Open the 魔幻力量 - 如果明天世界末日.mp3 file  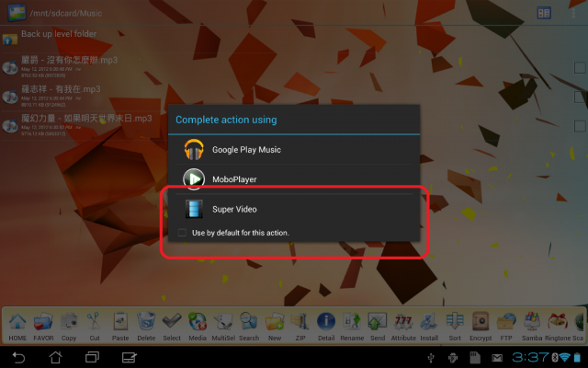click(86, 119)
